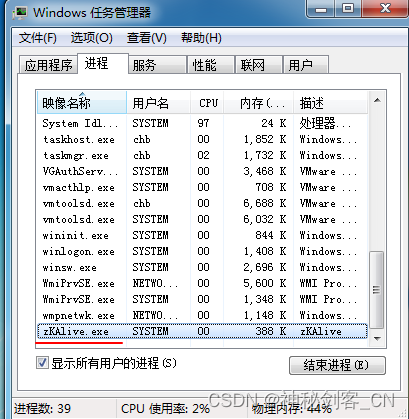Click the 物理内存: 44% status entry

click(292, 409)
